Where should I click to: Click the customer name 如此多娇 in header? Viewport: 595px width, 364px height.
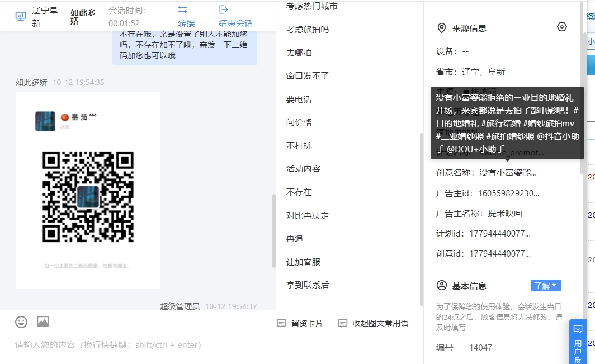coord(83,17)
